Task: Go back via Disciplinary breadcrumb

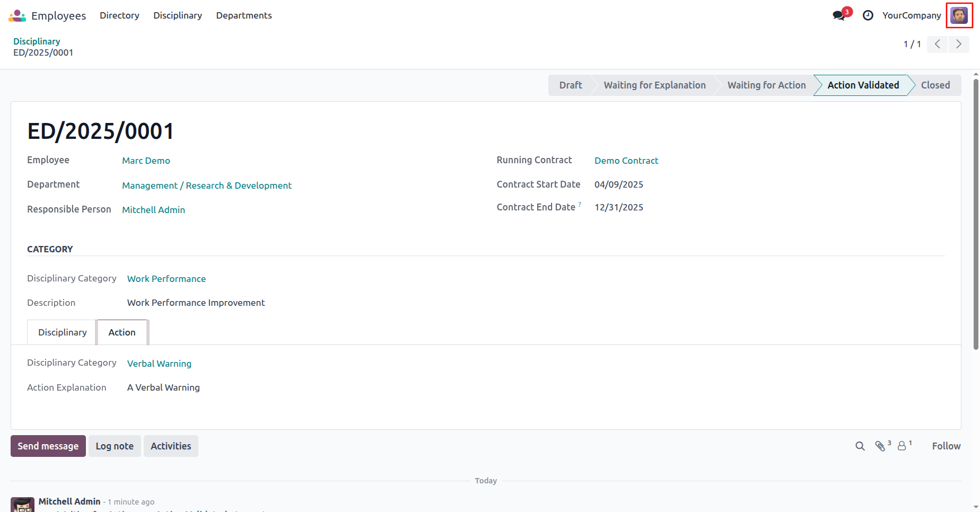Action: coord(37,41)
